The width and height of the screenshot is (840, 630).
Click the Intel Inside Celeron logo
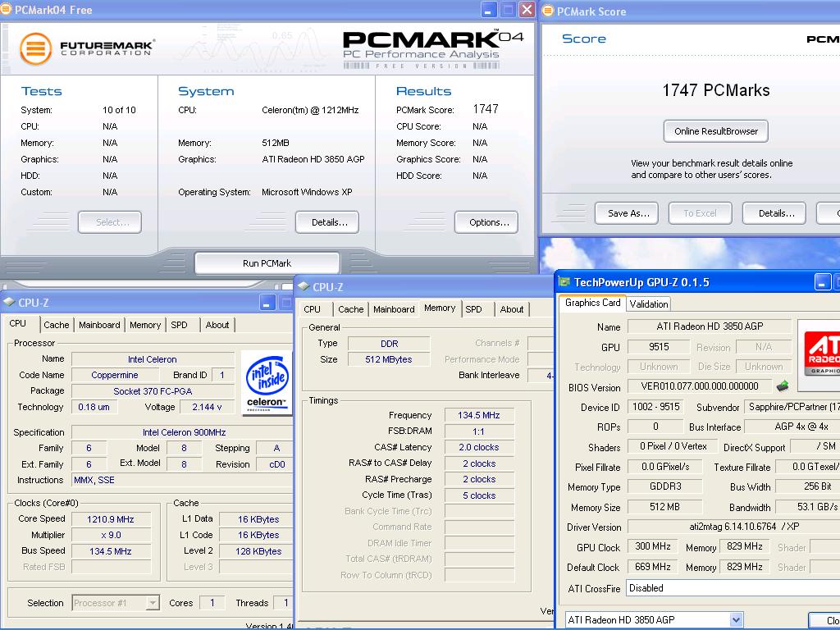267,382
